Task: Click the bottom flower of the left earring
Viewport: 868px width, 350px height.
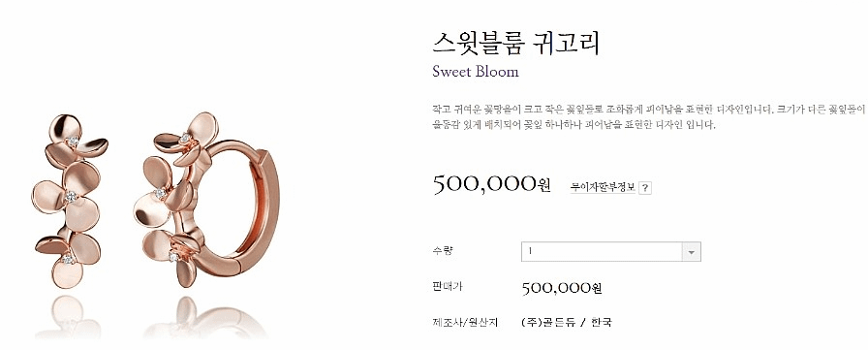Action: tap(69, 260)
